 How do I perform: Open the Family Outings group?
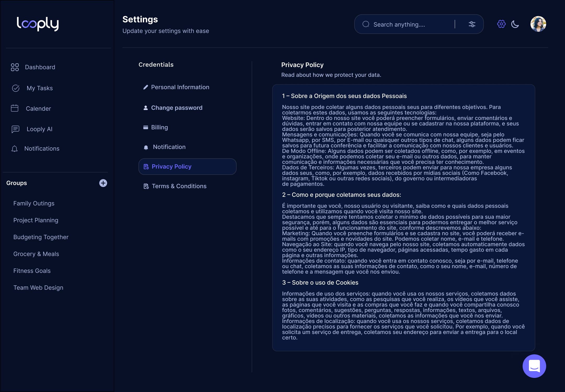point(34,203)
